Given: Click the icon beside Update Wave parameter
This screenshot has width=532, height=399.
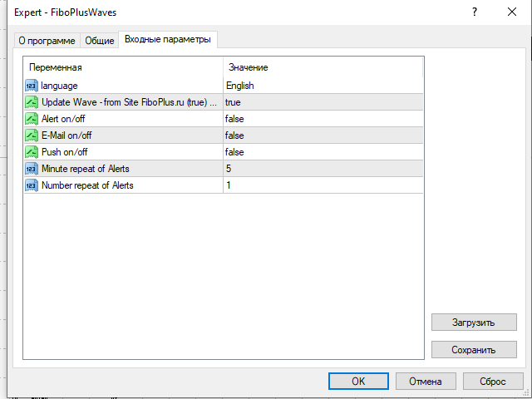Looking at the screenshot, I should click(32, 102).
